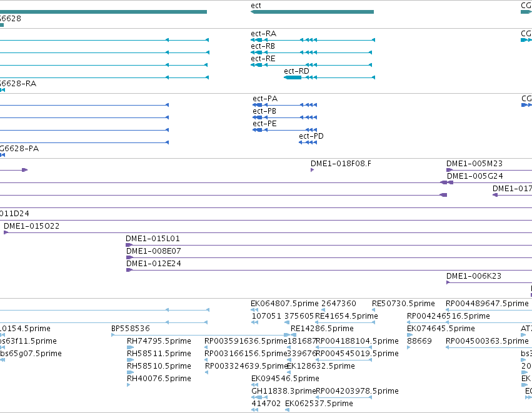Select the DME1-012E24 clone label
Image resolution: width=532 pixels, height=413 pixels.
click(x=153, y=264)
